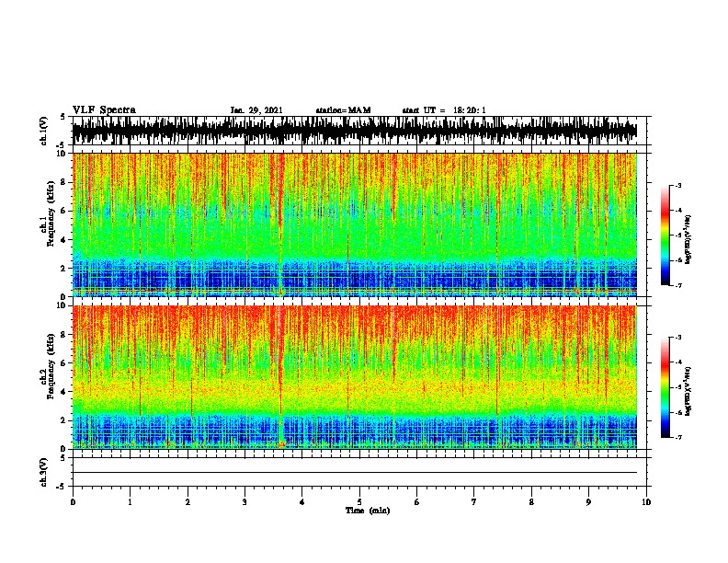This screenshot has height=563, width=728.
Task: Click the ch.1 "Frequency (kHz)" axis label
Action: (51, 214)
